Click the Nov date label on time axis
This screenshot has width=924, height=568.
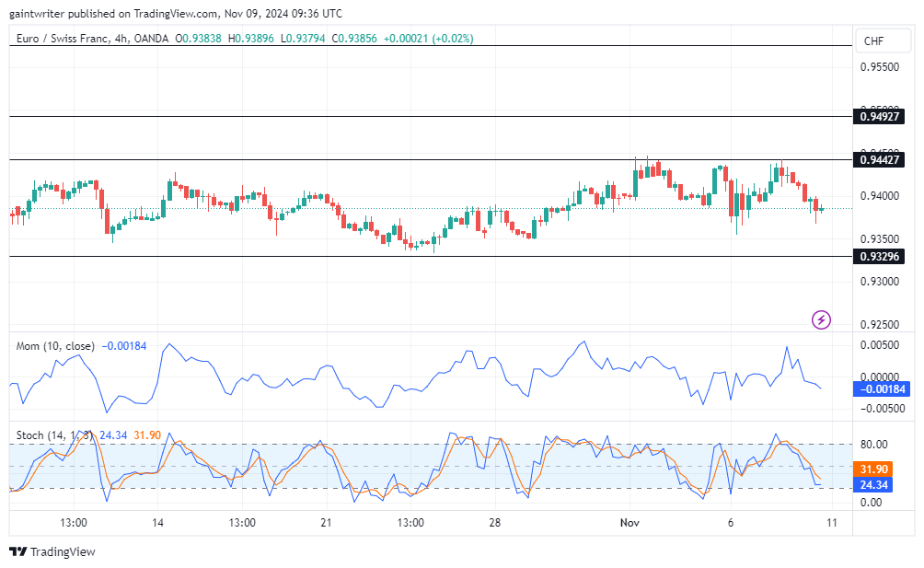(x=629, y=523)
